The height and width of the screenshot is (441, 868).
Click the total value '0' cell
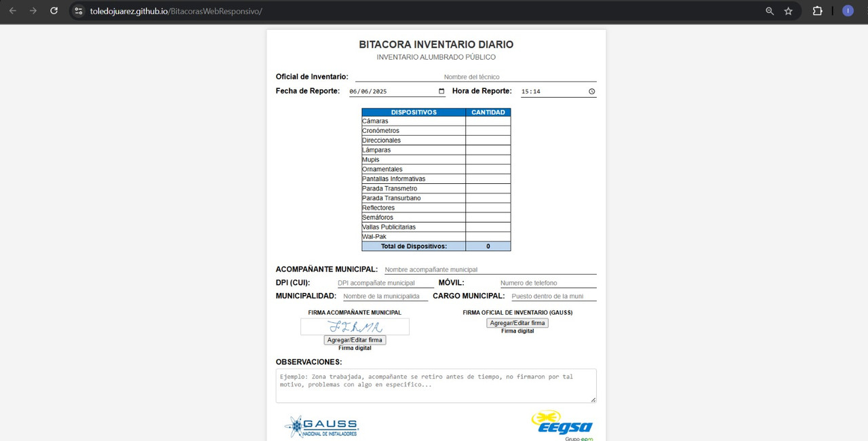(x=488, y=246)
